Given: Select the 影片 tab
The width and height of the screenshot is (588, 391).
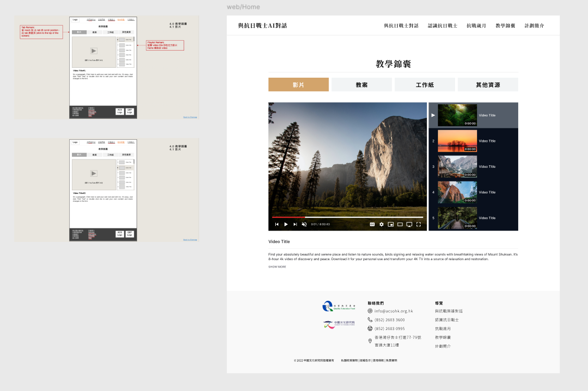Looking at the screenshot, I should tap(299, 85).
